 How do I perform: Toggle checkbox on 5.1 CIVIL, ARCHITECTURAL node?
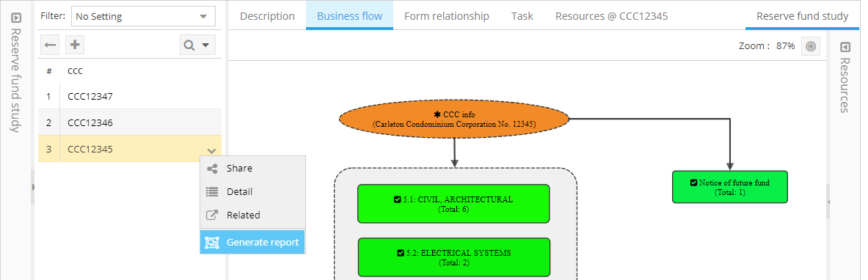397,199
